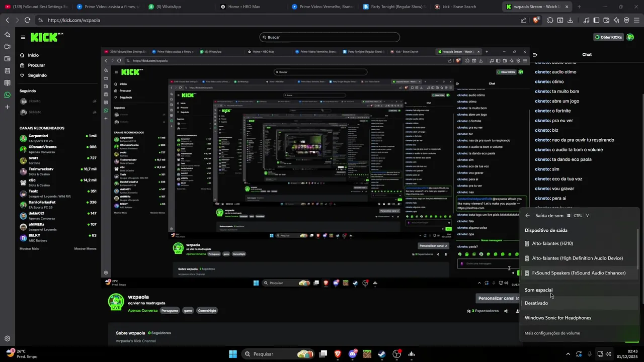Click the Portuguese tag
644x362 pixels.
click(170, 311)
